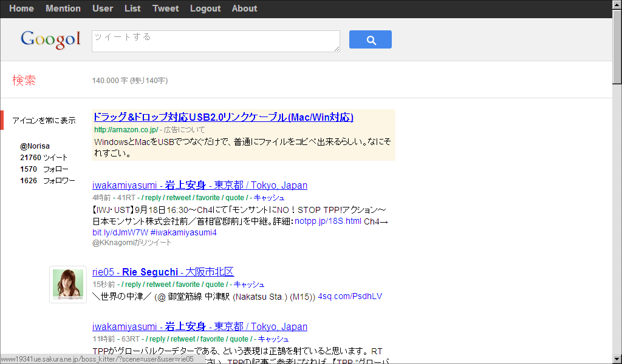Open the Tweet menu item
The width and height of the screenshot is (622, 364).
coord(165,8)
